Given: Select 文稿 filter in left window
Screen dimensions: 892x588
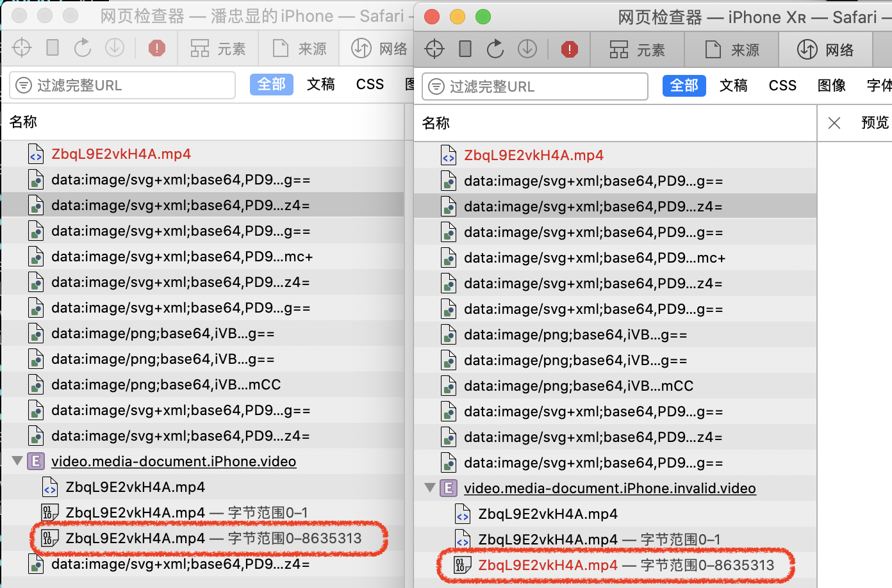Looking at the screenshot, I should tap(320, 85).
